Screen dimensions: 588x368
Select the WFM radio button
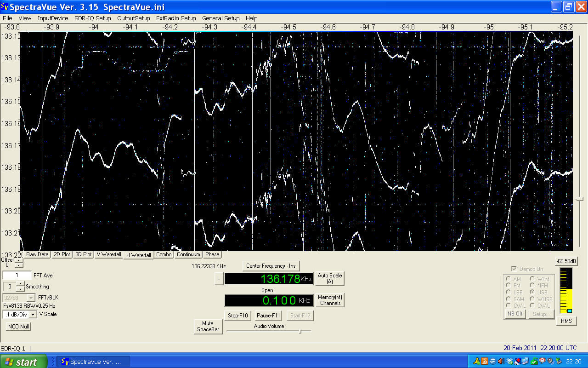coord(533,279)
